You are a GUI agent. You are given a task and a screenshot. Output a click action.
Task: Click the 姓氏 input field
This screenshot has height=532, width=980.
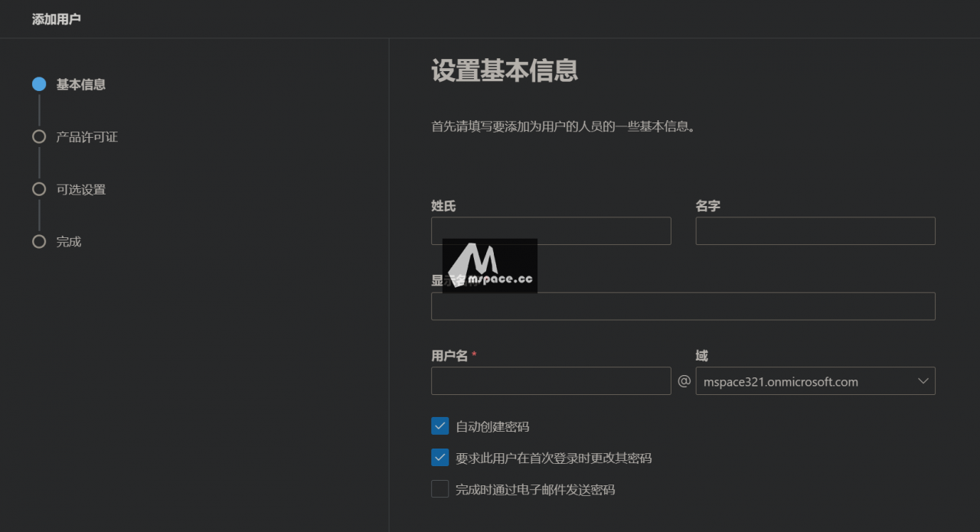tap(550, 230)
